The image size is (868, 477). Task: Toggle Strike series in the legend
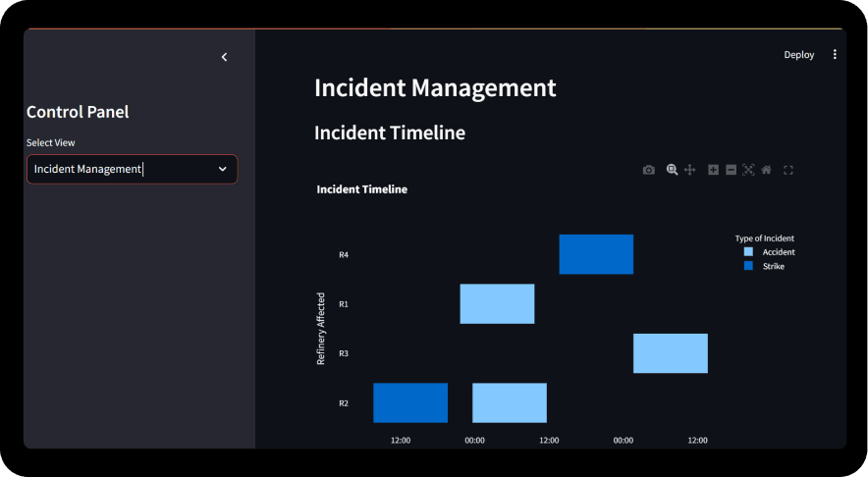pyautogui.click(x=766, y=266)
